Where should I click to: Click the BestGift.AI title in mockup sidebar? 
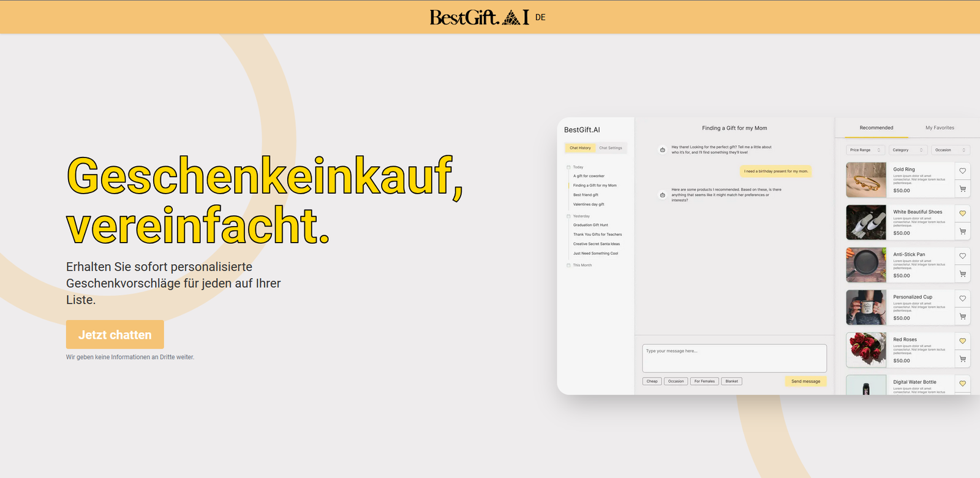[x=582, y=130]
